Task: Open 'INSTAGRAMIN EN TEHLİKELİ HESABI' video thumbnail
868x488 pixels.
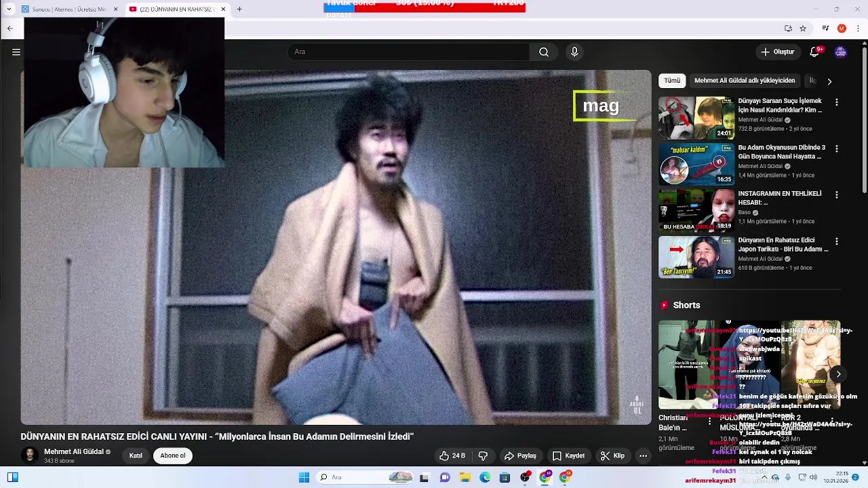Action: (x=696, y=211)
